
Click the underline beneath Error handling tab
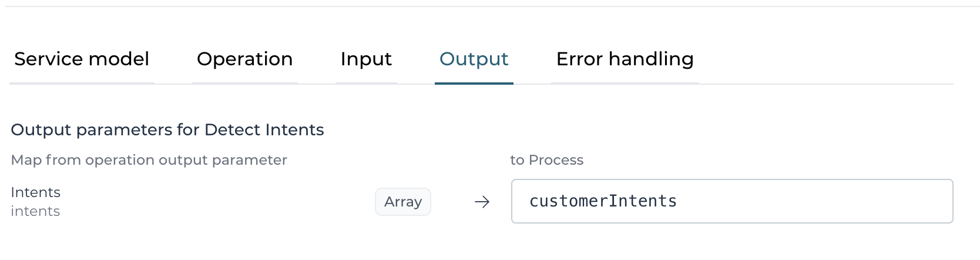point(625,83)
